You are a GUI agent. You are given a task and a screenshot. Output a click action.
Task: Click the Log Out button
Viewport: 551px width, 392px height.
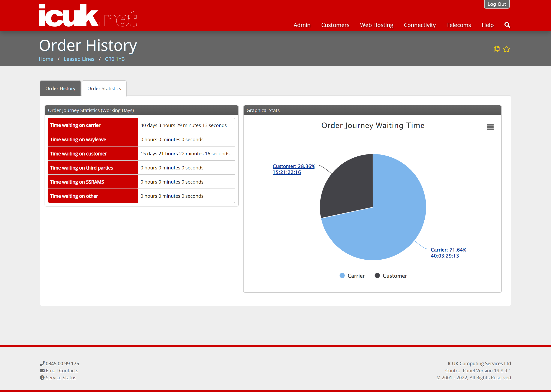[496, 4]
